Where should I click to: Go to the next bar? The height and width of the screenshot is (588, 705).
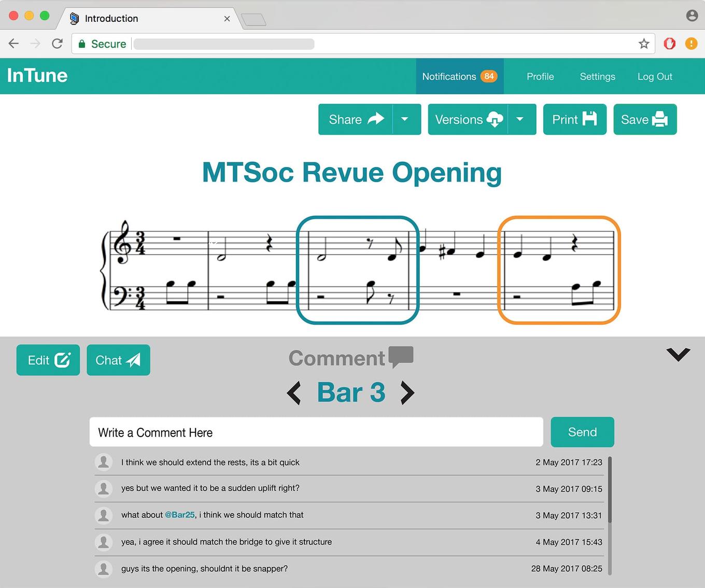click(x=407, y=393)
